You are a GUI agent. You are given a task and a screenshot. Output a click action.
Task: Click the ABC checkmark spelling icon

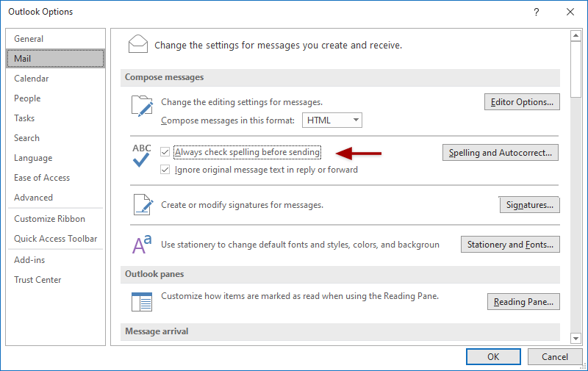141,156
